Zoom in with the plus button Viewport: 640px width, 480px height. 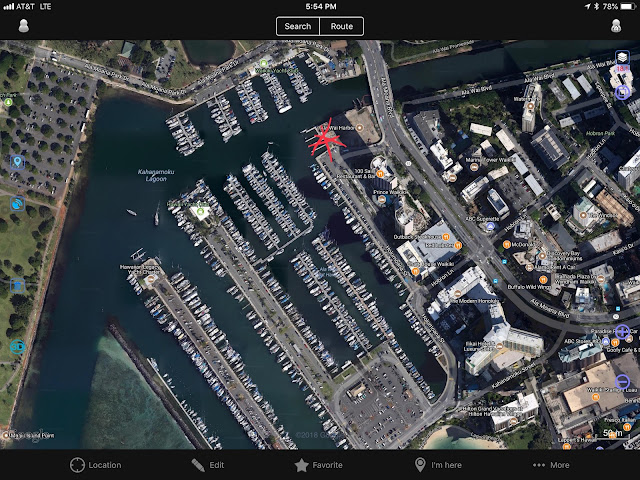pyautogui.click(x=622, y=331)
